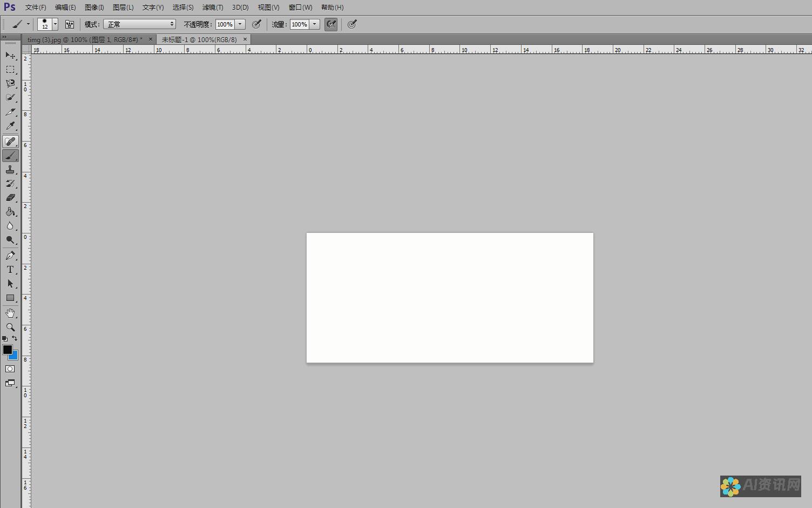Click the opacity 100% input field

pos(225,24)
